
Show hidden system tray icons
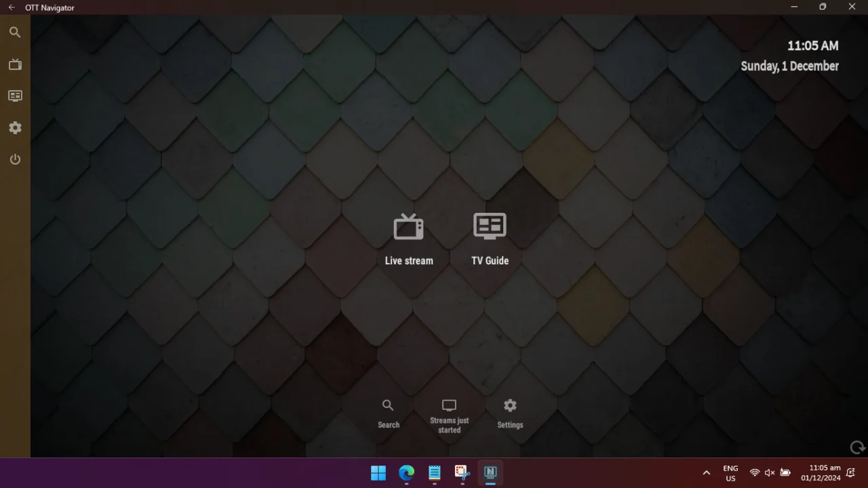pyautogui.click(x=706, y=473)
